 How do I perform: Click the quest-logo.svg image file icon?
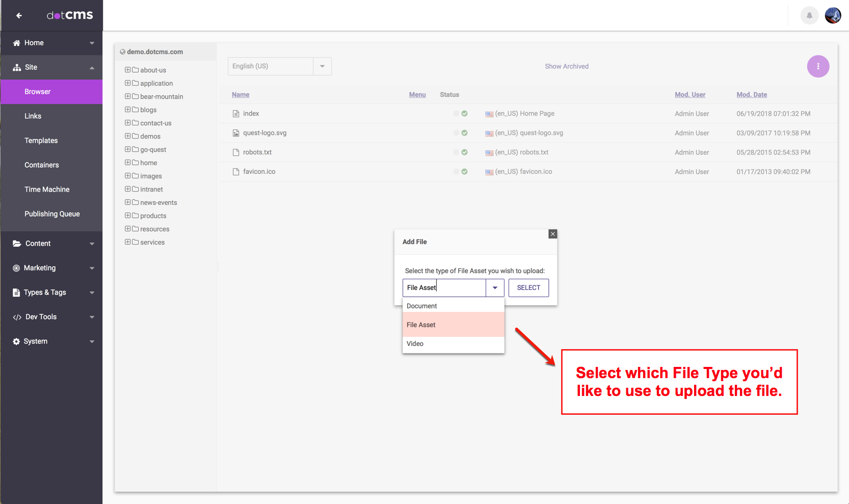point(236,133)
